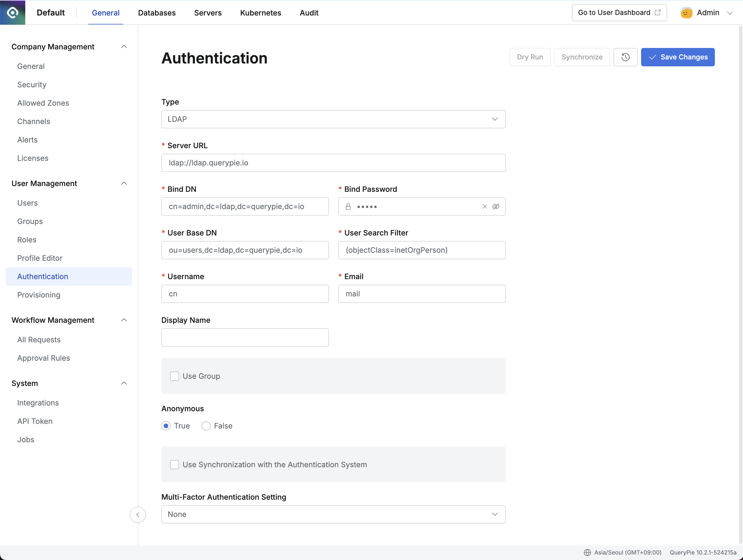
Task: Click the Save Changes button
Action: point(678,57)
